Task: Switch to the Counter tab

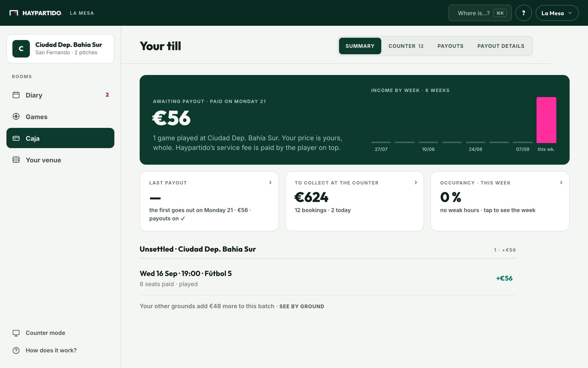Action: coord(406,46)
